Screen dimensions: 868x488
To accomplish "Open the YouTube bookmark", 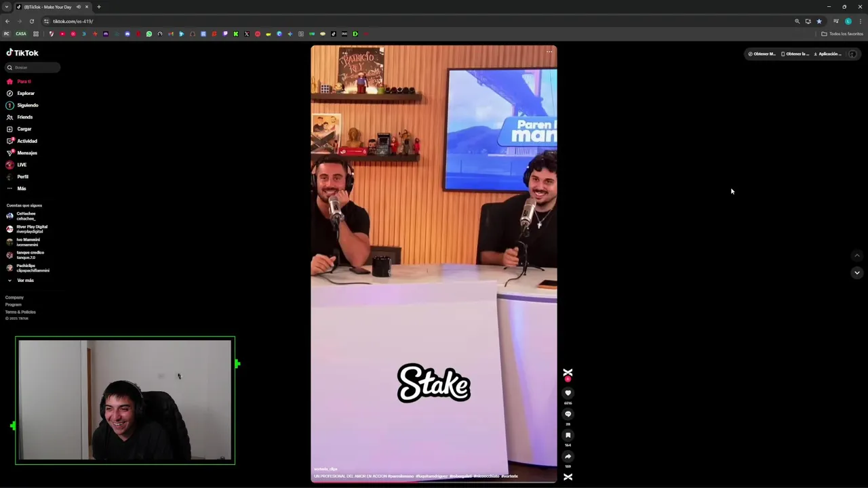I will pos(62,34).
